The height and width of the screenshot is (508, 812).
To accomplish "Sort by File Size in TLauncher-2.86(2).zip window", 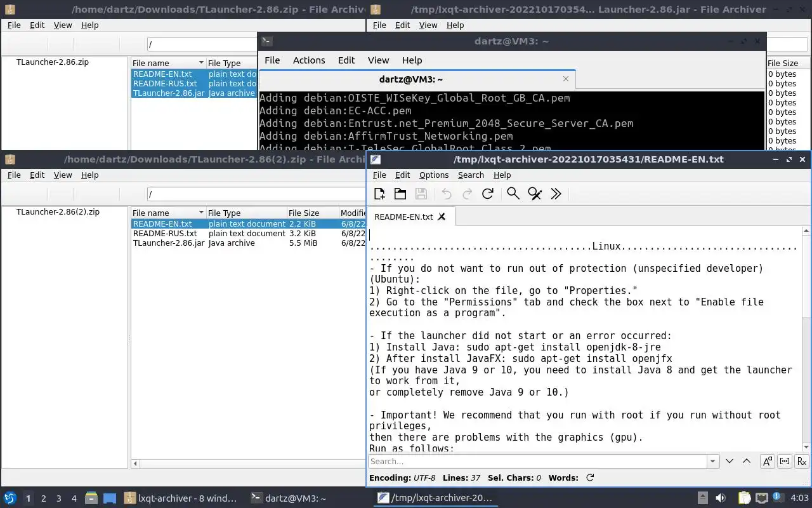I will pos(312,213).
